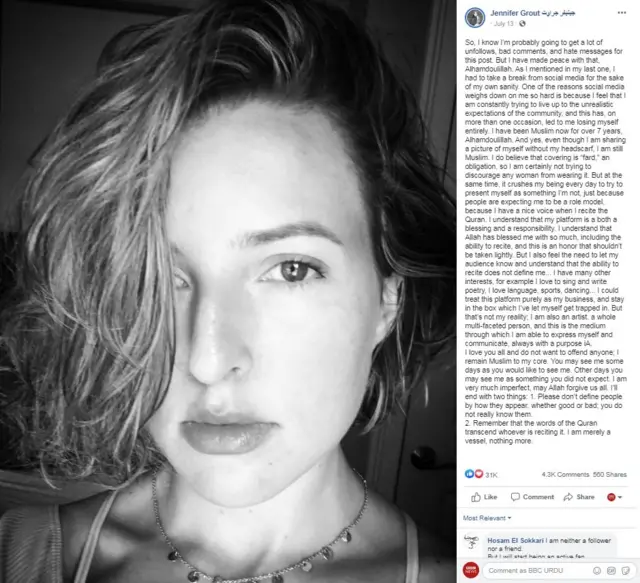Click the heart reaction icon
Viewport: 640px width, 583px height.
(479, 474)
